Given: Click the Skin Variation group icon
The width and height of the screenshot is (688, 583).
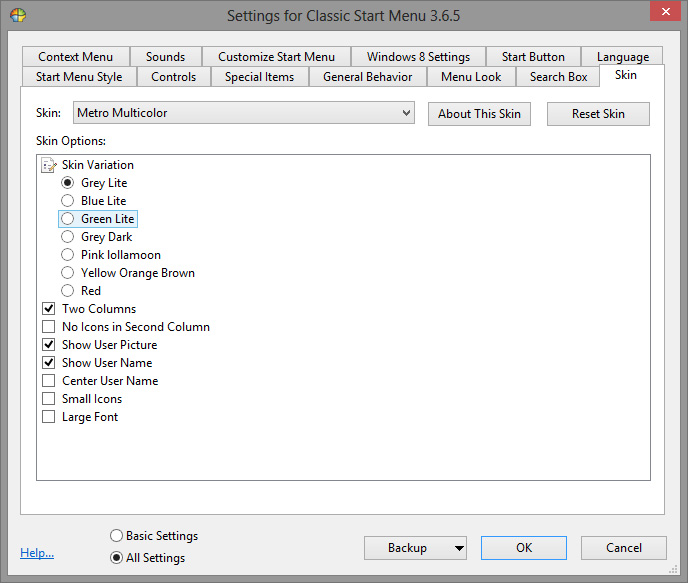Looking at the screenshot, I should click(x=49, y=165).
